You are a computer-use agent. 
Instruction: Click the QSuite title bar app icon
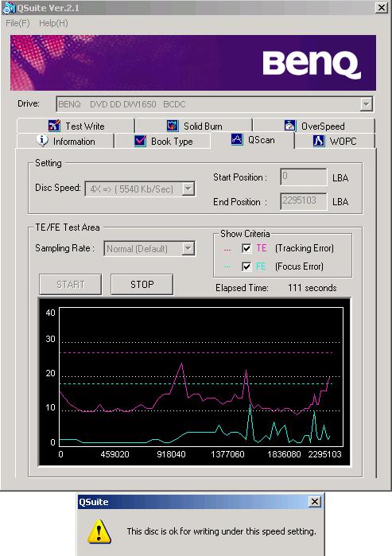[x=9, y=8]
